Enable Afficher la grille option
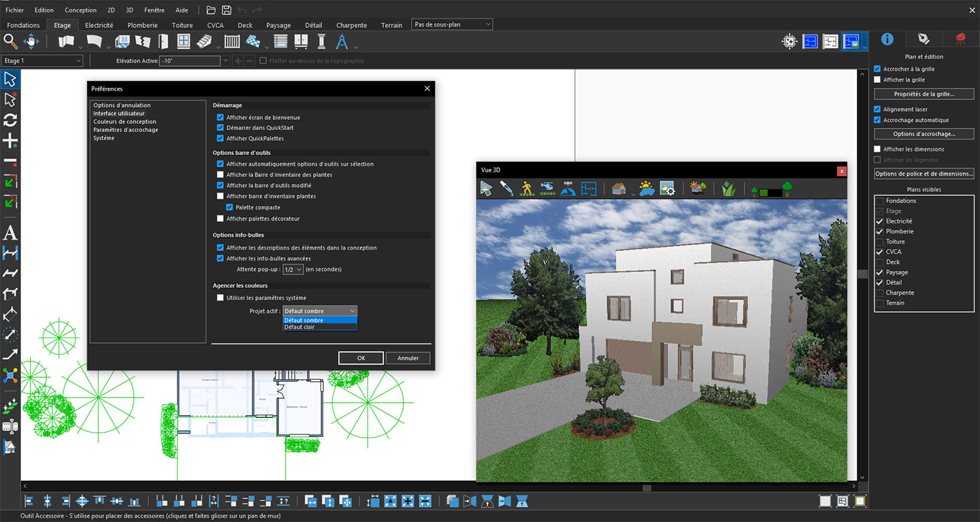The width and height of the screenshot is (980, 522). (877, 80)
